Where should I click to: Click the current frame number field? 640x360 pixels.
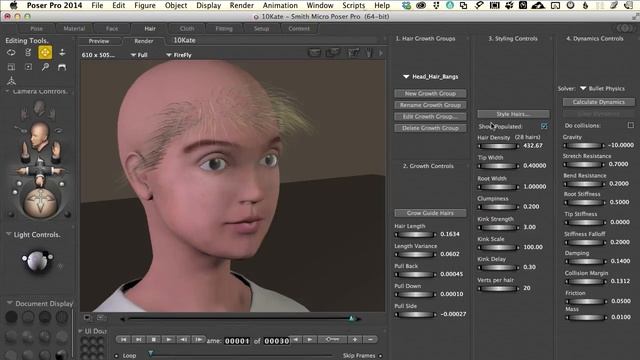click(x=237, y=340)
